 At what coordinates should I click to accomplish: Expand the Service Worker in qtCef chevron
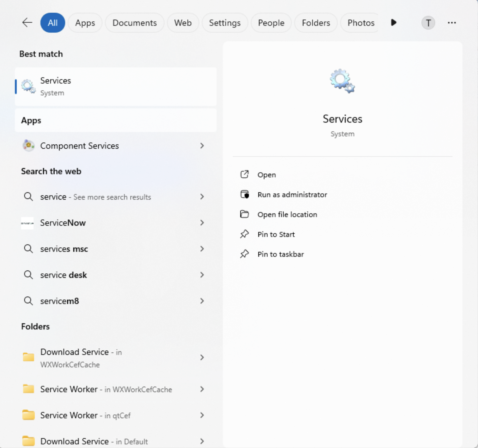pyautogui.click(x=202, y=415)
